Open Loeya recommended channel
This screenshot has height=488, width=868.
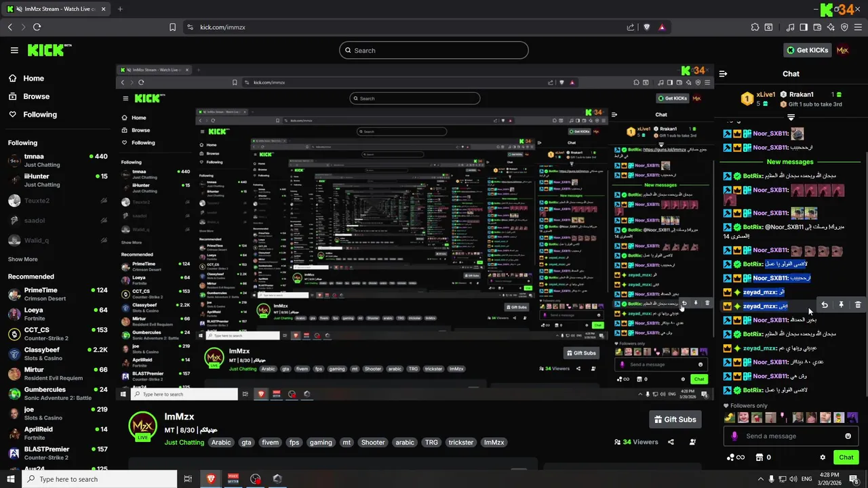58,314
